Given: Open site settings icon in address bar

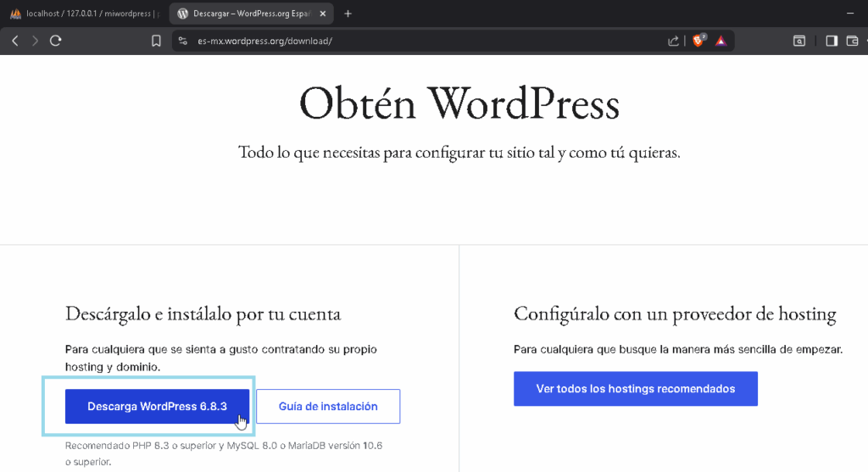Looking at the screenshot, I should coord(183,41).
